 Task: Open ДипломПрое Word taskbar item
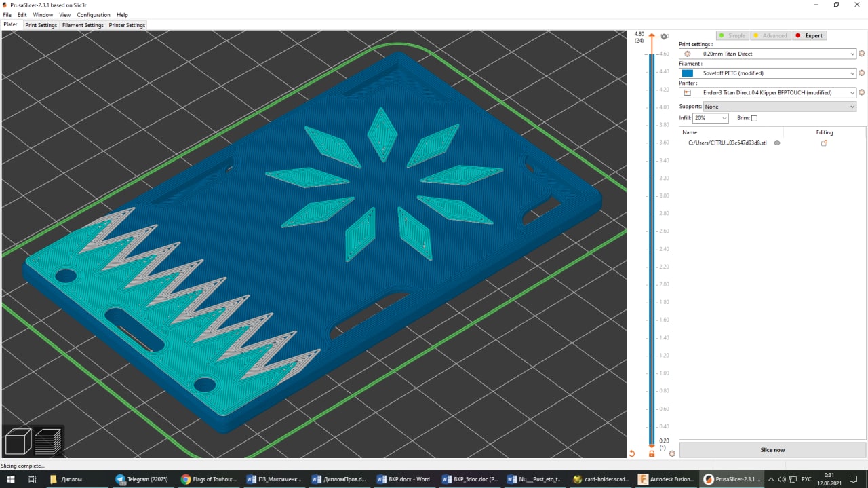339,479
